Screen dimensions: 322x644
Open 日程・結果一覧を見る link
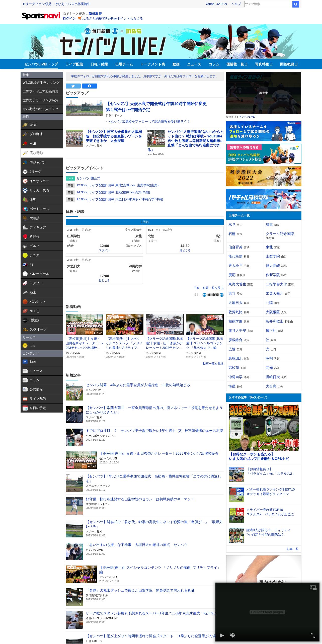(x=208, y=288)
